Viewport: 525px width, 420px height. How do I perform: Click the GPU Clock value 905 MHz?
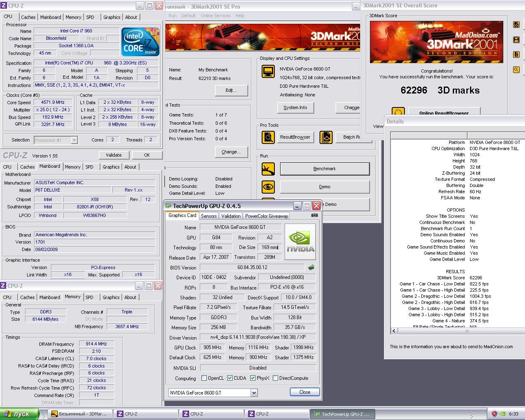tap(212, 347)
